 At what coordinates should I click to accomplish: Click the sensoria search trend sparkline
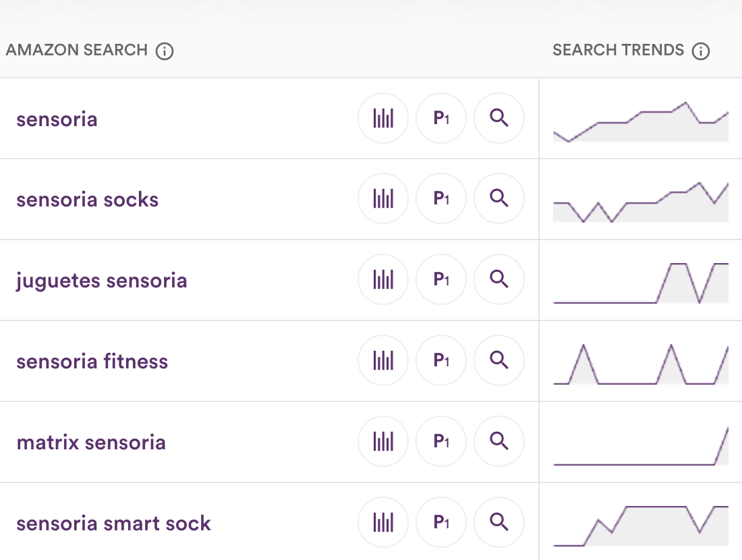(x=641, y=121)
